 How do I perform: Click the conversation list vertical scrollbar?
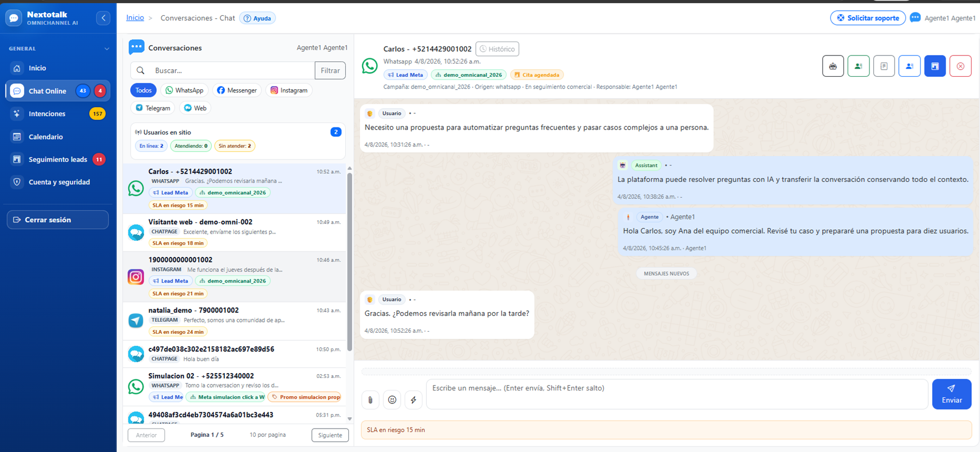[x=350, y=261]
